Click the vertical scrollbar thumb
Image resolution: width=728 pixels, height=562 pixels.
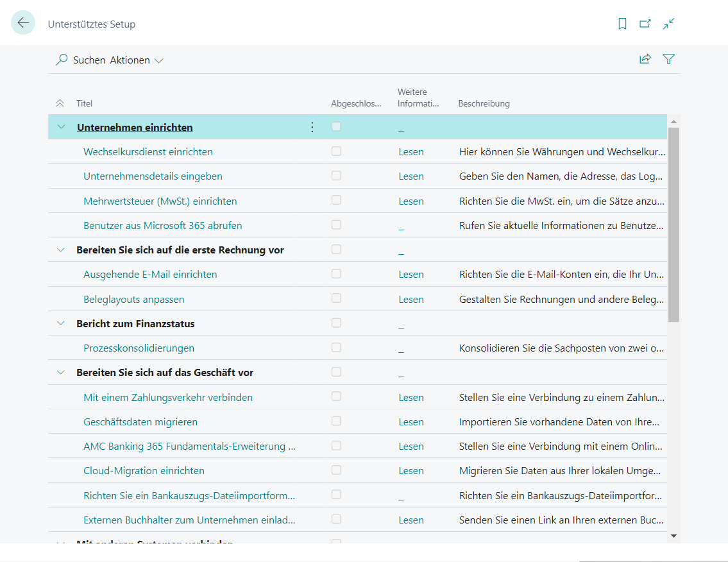click(673, 225)
